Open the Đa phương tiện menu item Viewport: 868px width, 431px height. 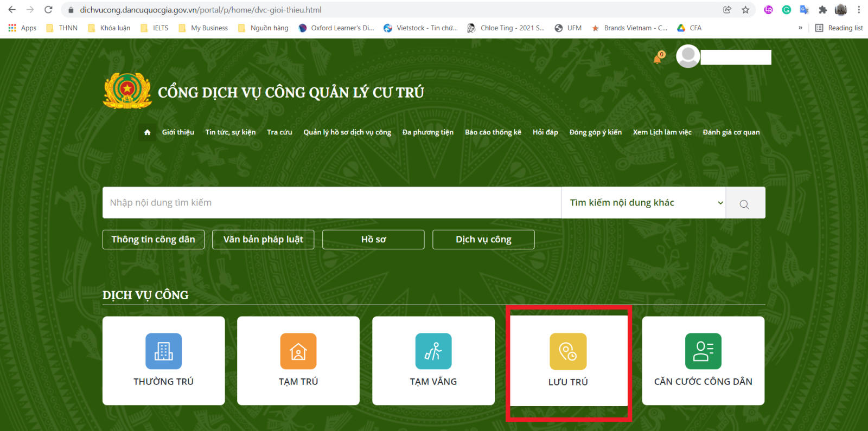(428, 132)
